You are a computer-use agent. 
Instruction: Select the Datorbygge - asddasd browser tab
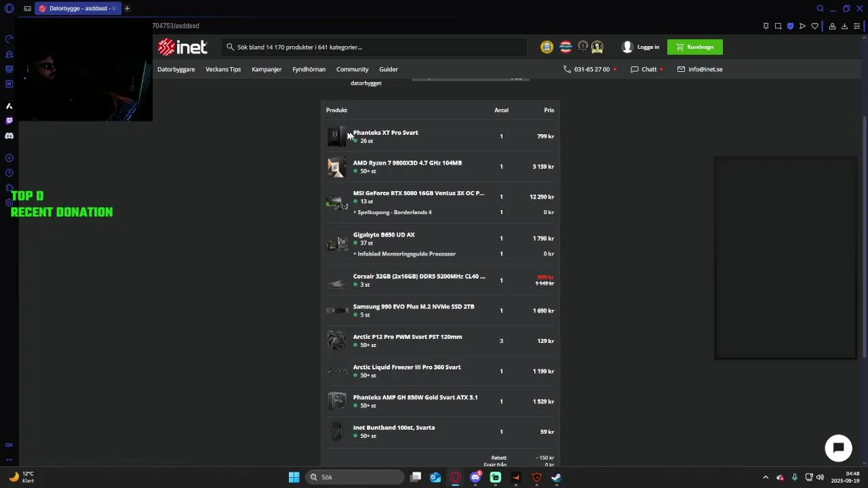pos(78,9)
